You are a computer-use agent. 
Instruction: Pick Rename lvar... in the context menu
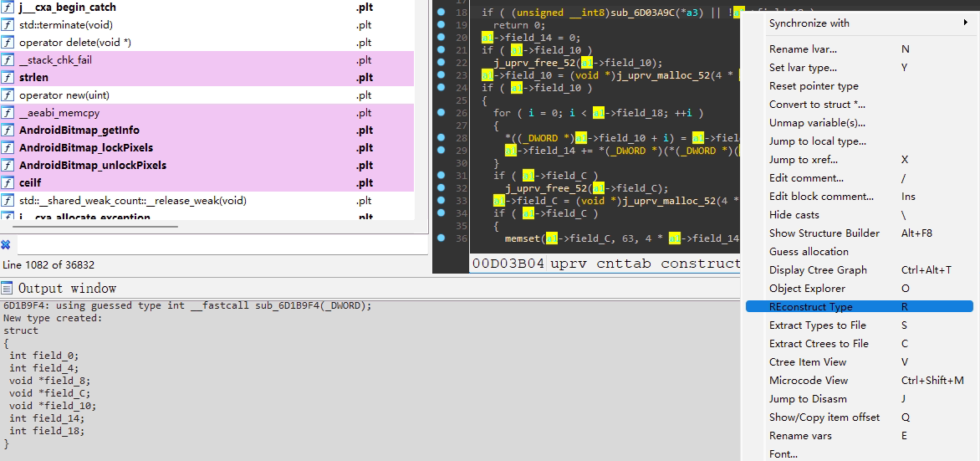point(799,49)
